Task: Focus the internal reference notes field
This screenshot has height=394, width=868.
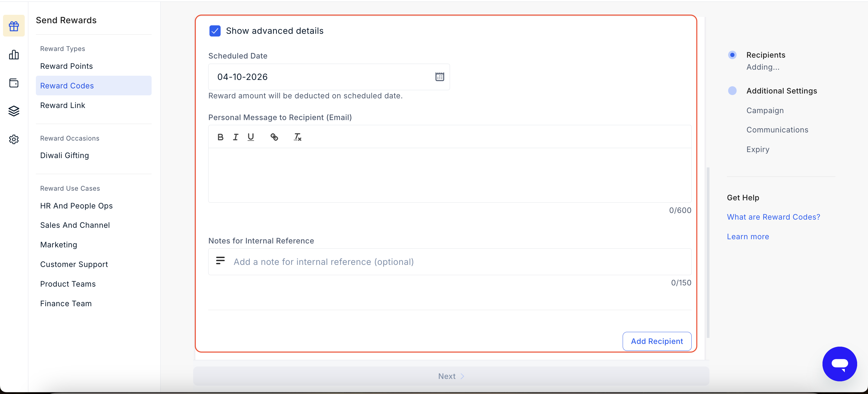Action: [x=450, y=262]
